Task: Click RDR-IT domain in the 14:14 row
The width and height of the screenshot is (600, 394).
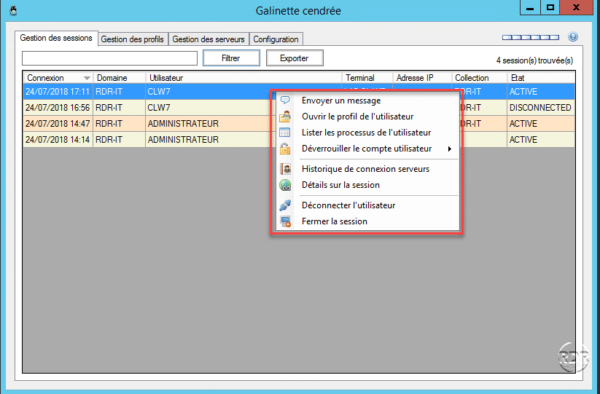Action: [x=109, y=140]
